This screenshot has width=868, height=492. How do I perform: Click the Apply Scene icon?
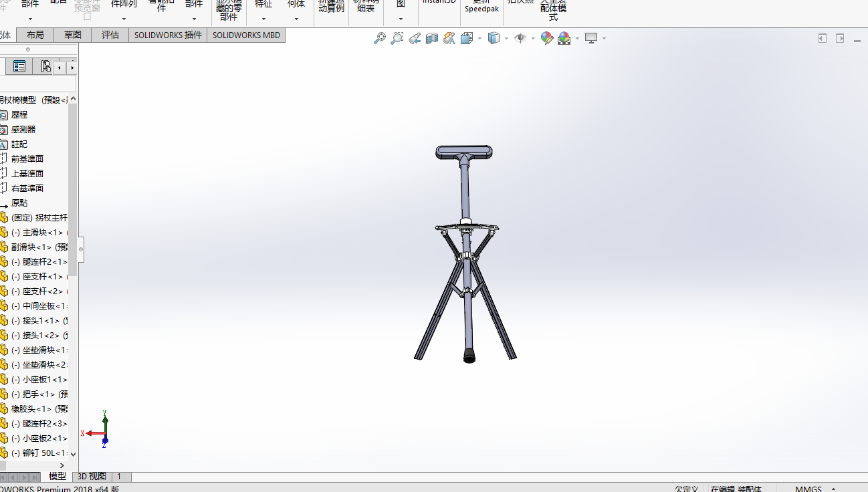[564, 38]
